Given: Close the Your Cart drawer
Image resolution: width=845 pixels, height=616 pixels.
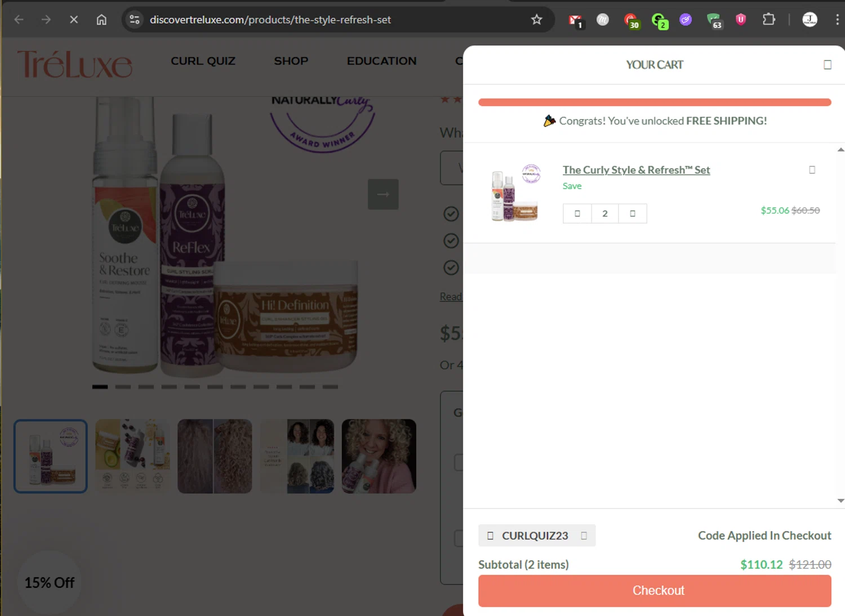Looking at the screenshot, I should pos(828,65).
